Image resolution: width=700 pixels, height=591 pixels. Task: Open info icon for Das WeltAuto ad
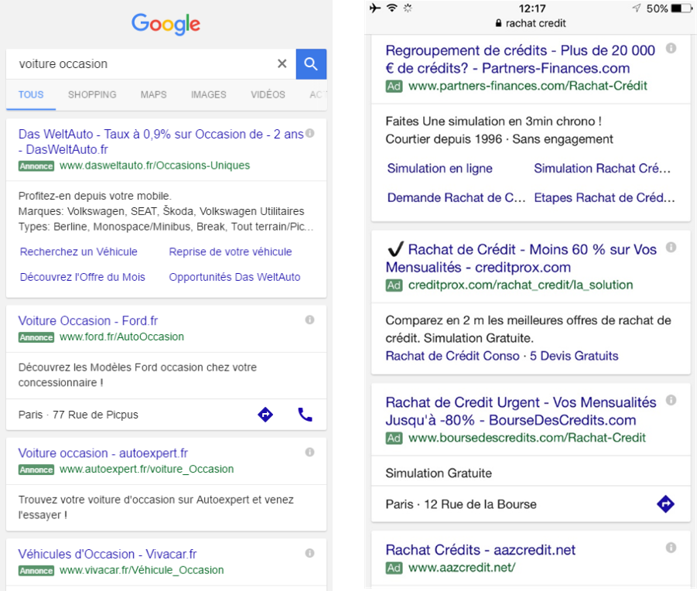point(310,133)
